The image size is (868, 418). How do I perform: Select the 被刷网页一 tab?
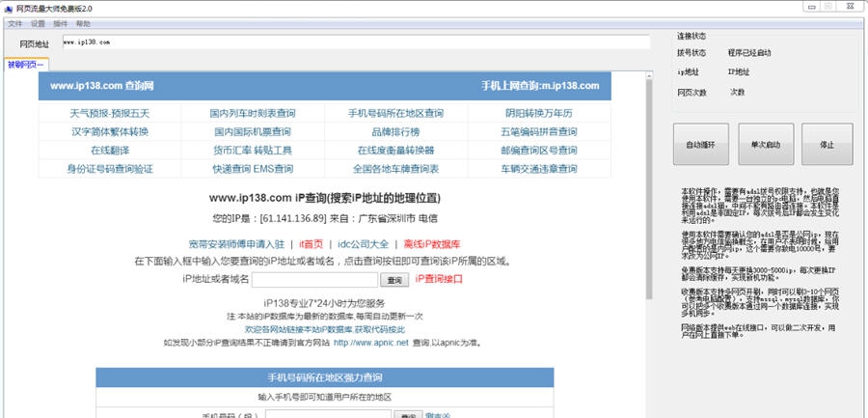[26, 66]
